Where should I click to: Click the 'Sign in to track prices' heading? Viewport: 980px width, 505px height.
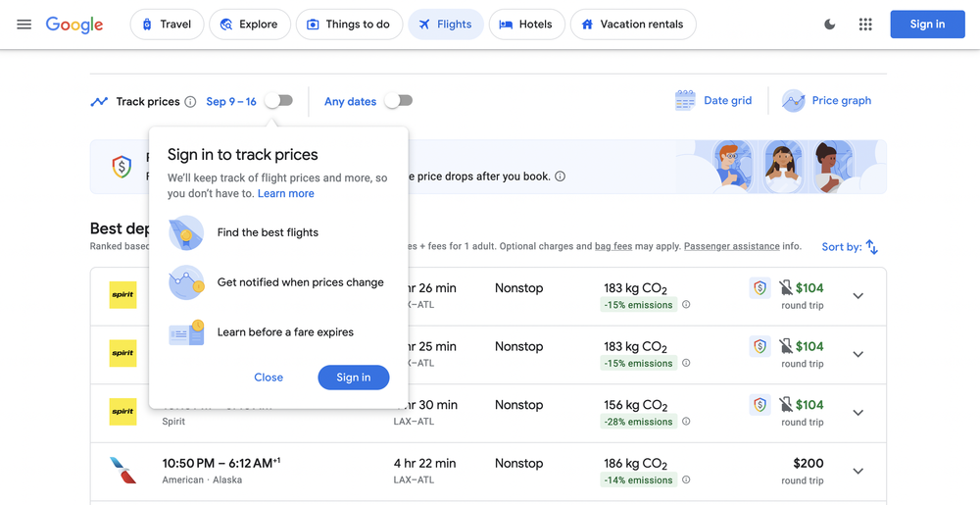[x=242, y=155]
